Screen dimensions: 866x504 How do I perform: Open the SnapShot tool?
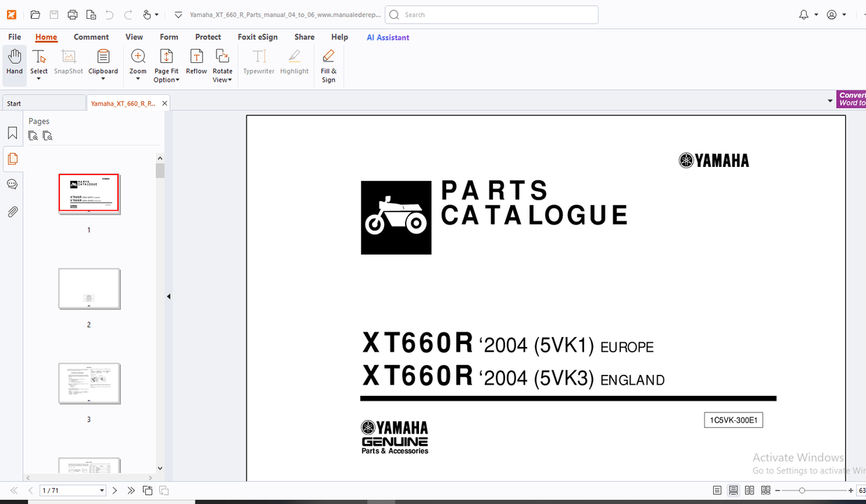68,64
